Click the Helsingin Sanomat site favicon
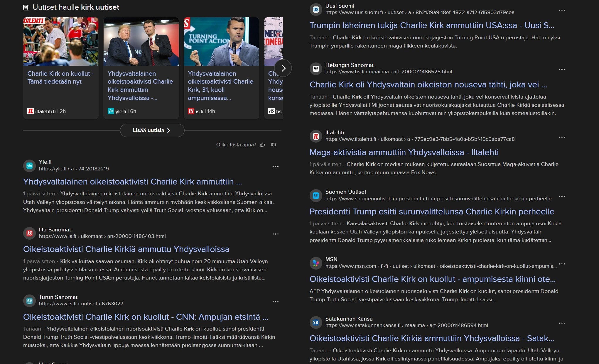Screen dimensions: 599x364 [316, 69]
